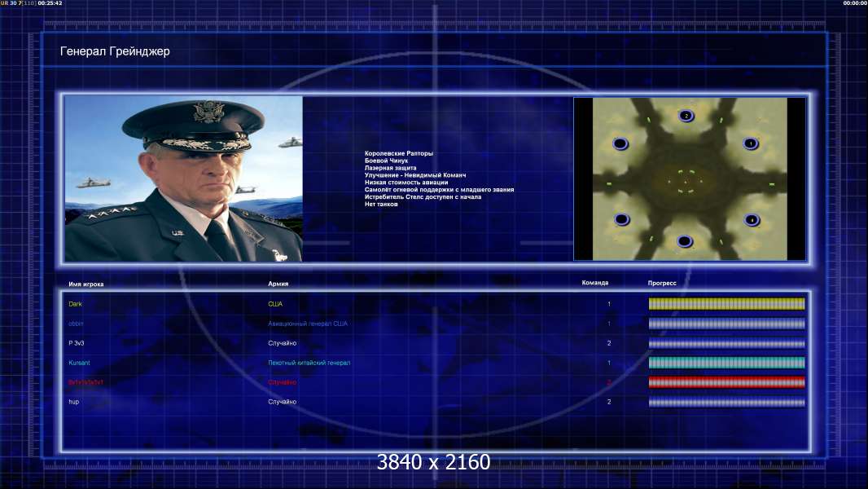Click the Истребитель Стелс доступен с начала line
This screenshot has width=868, height=489.
pyautogui.click(x=423, y=196)
